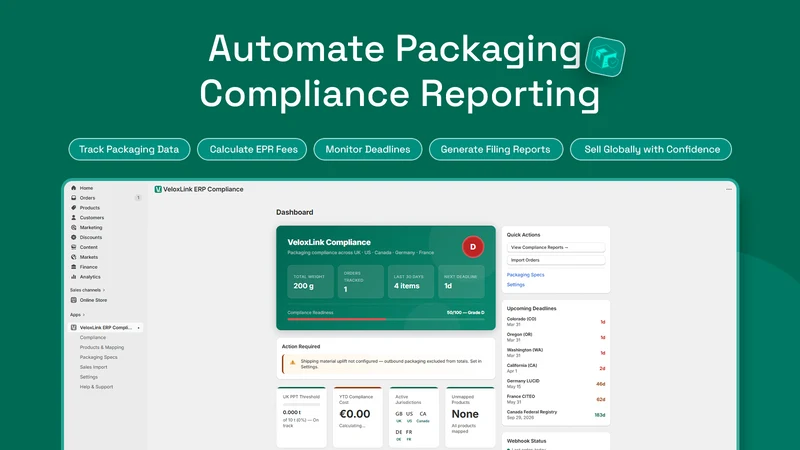This screenshot has height=450, width=800.
Task: Open the Help & Support sub-page
Action: (96, 387)
